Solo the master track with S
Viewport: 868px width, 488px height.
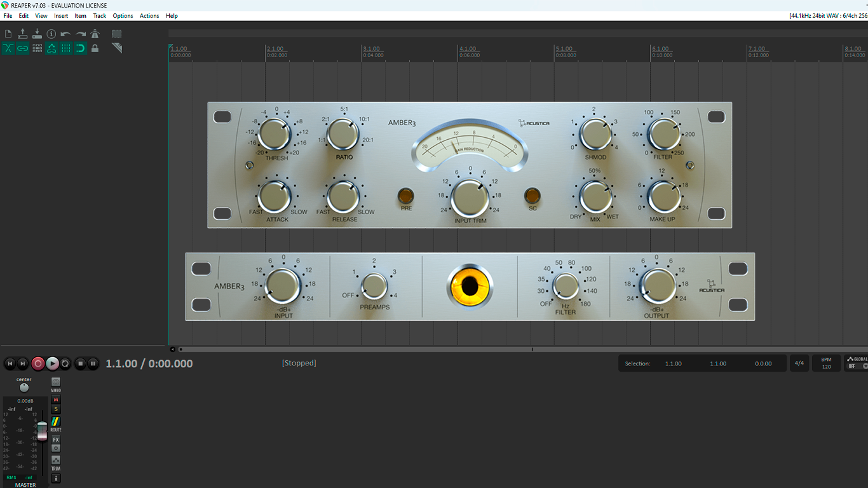pos(56,409)
